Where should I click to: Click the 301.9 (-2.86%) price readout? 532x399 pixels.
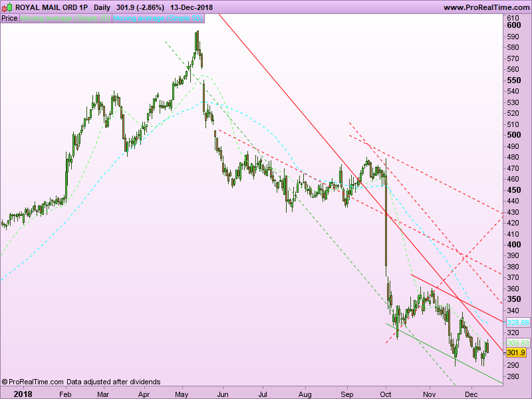tap(140, 7)
